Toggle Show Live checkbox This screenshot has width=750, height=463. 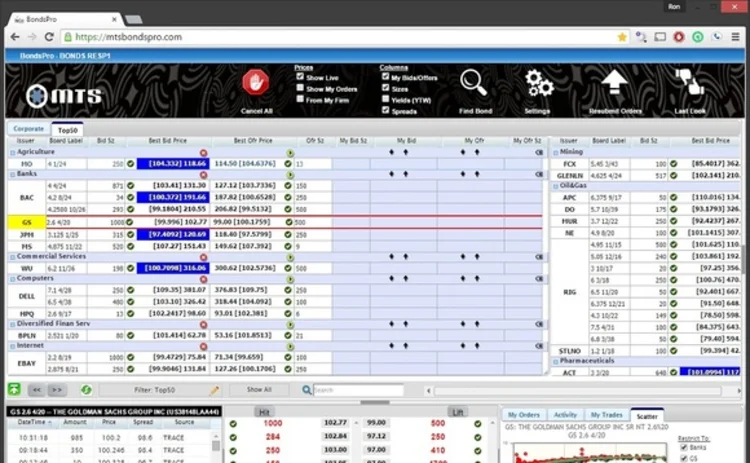coord(300,77)
